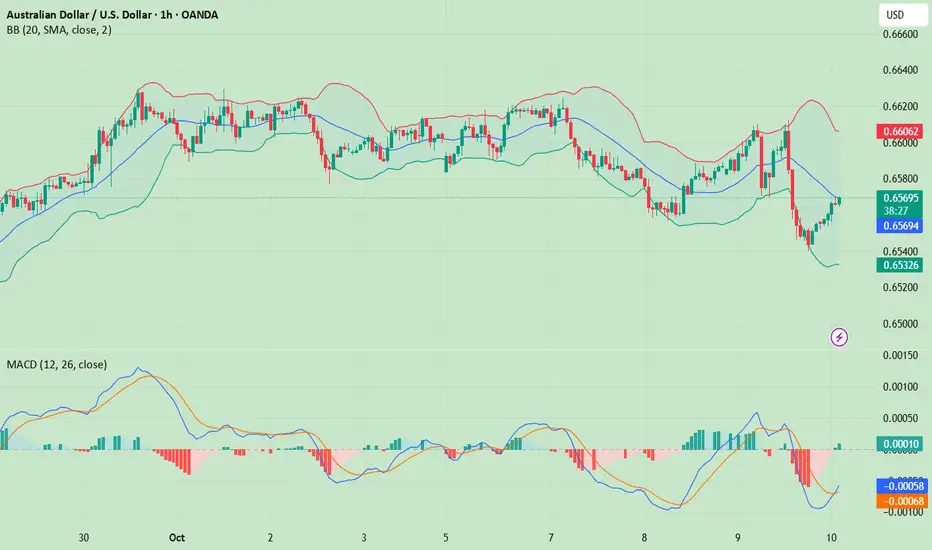
Task: Click the 7 date marker on time axis
Action: click(x=551, y=538)
